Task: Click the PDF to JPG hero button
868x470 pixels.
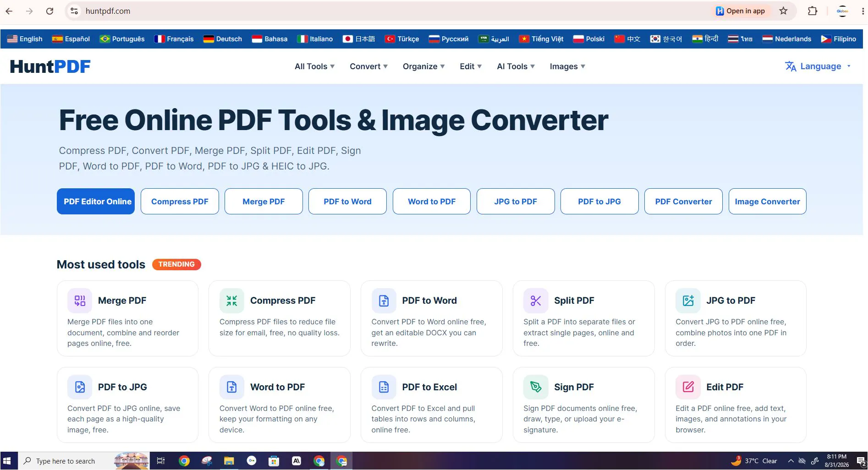Action: click(599, 202)
